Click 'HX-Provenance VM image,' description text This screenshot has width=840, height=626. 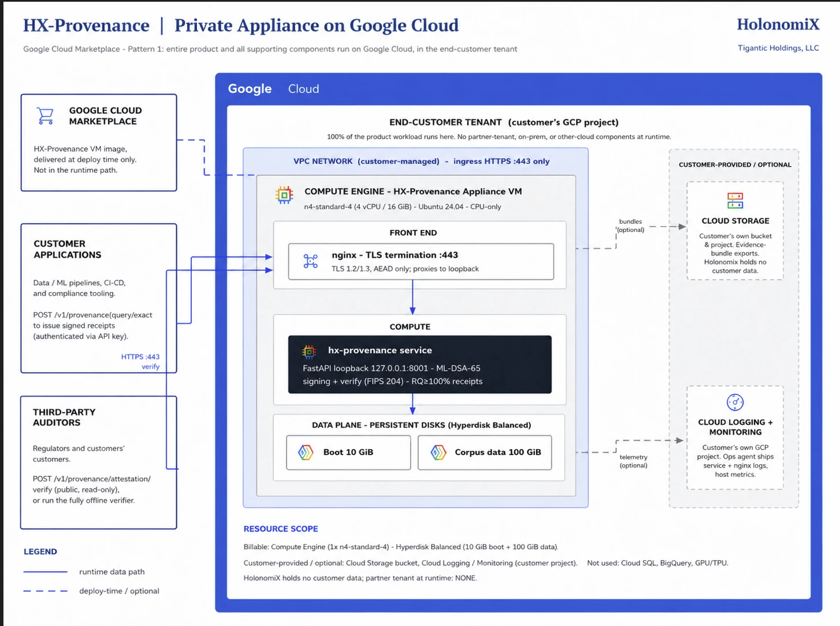pos(80,149)
